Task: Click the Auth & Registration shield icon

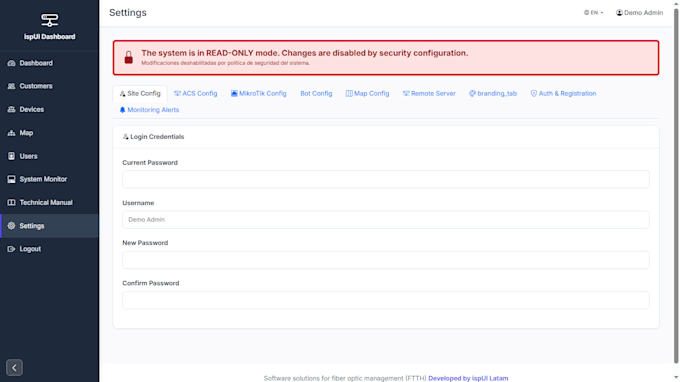Action: point(534,93)
